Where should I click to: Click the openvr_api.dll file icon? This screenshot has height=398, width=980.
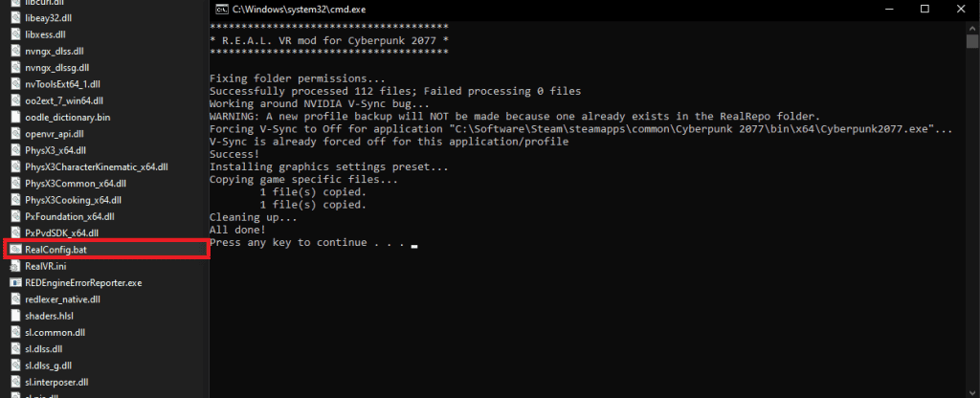click(15, 134)
